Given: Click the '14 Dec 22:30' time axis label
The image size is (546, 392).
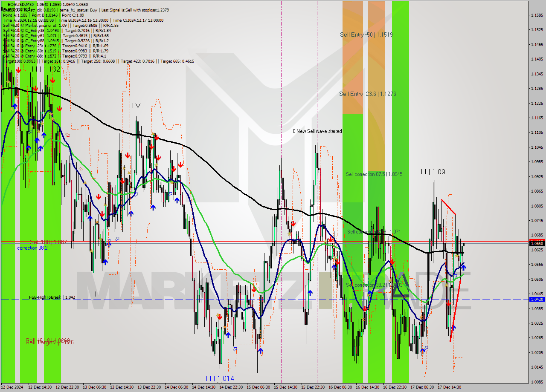Looking at the screenshot, I should [231, 387].
